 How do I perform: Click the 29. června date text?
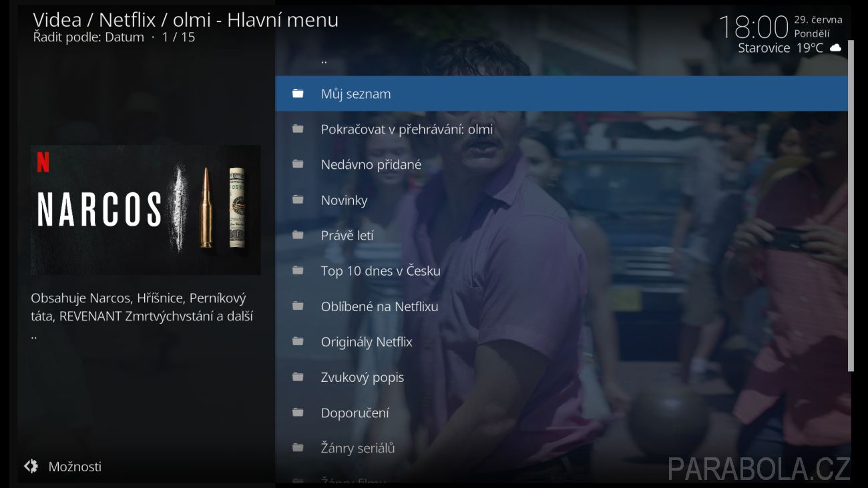(818, 20)
